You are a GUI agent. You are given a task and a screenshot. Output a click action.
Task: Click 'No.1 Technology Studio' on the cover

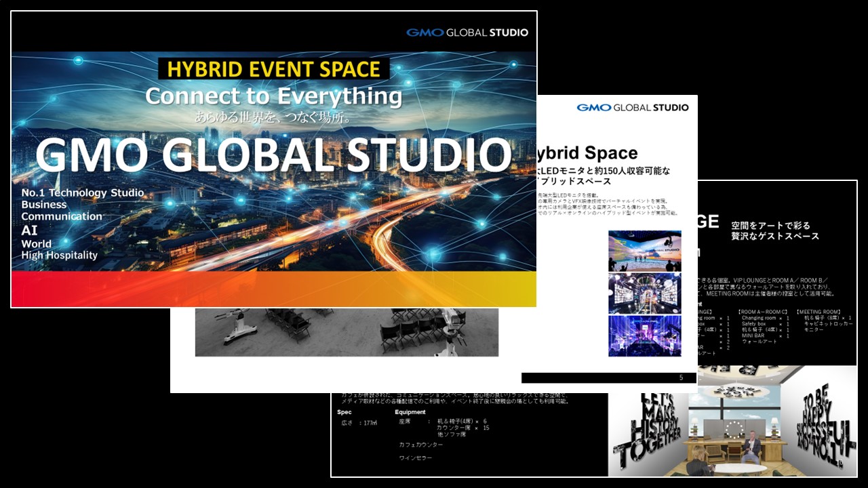coord(83,192)
